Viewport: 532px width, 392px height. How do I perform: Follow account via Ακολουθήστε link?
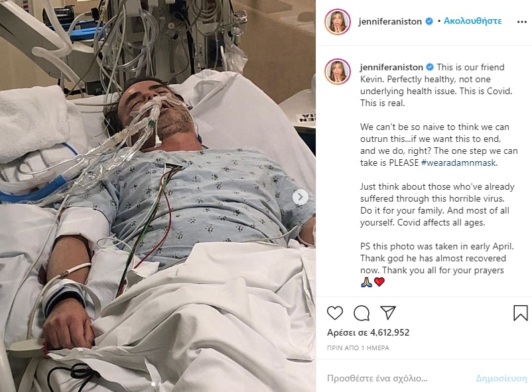point(472,21)
